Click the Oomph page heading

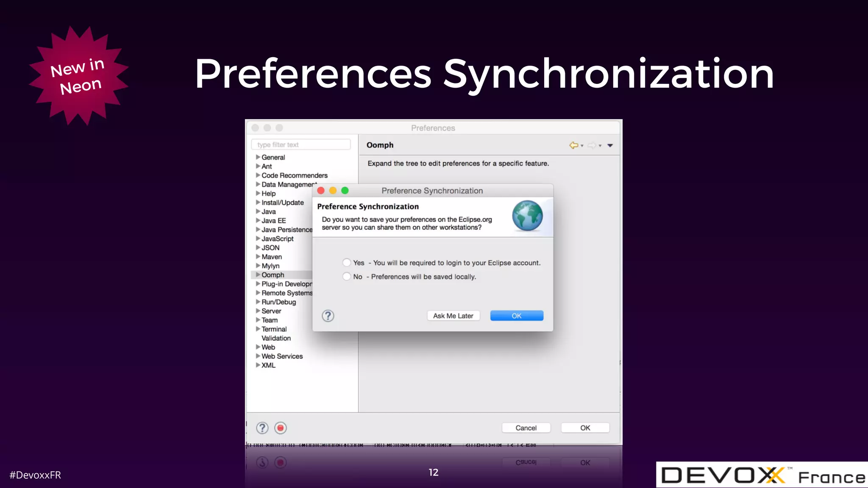[380, 145]
